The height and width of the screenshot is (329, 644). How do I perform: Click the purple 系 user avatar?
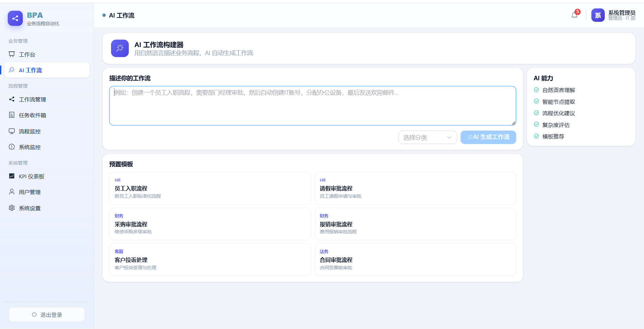point(598,15)
